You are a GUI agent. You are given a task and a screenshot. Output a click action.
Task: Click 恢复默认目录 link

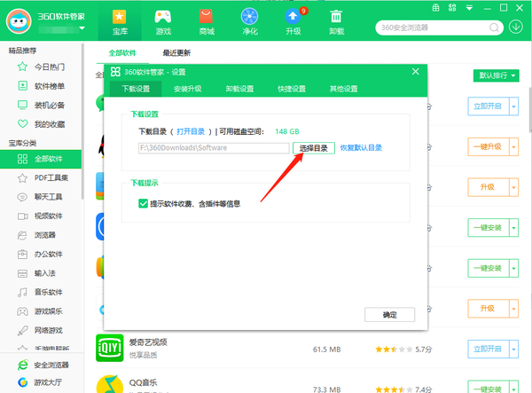(361, 148)
